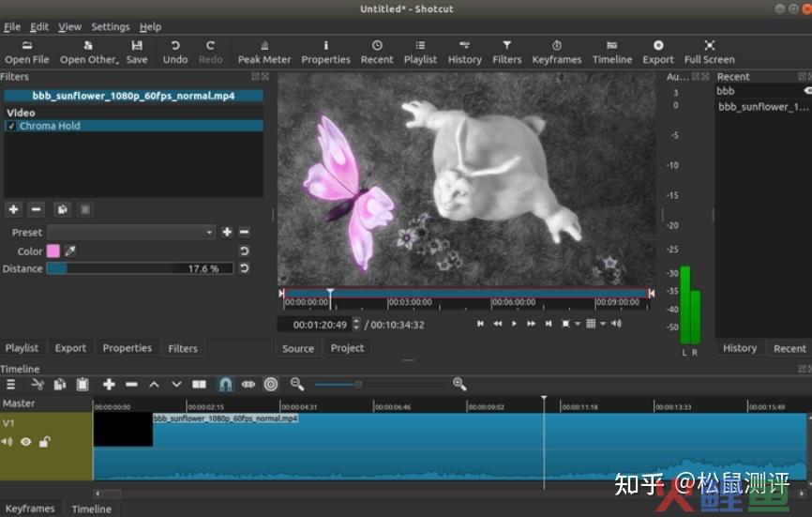Screen dimensions: 812x517
Task: Add a filter with the plus button
Action: [14, 209]
